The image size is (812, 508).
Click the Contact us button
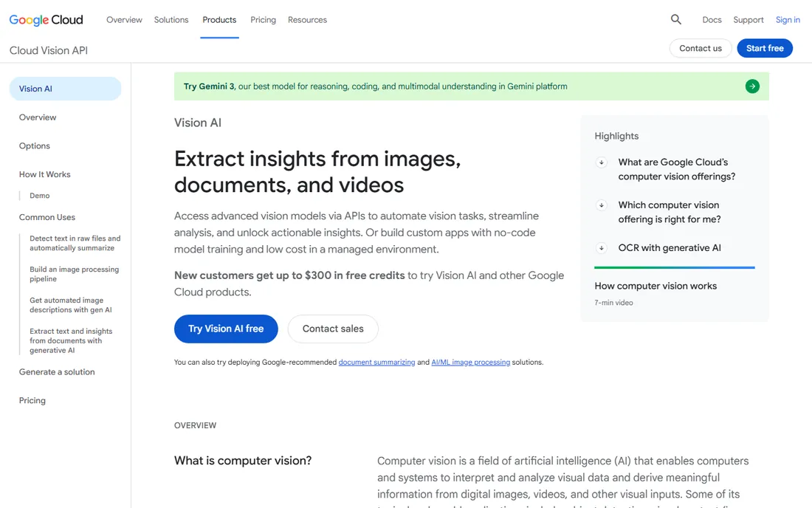pyautogui.click(x=700, y=48)
